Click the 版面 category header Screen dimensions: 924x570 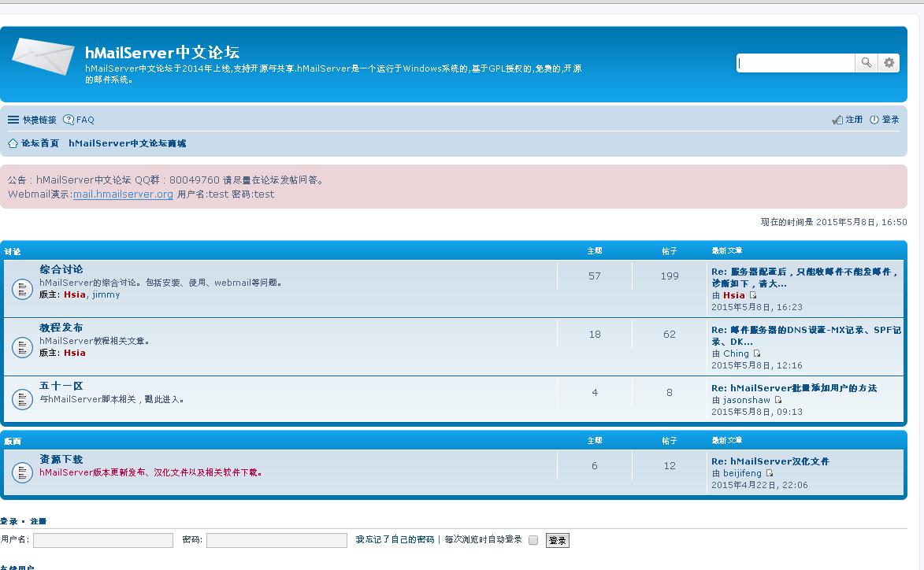pyautogui.click(x=13, y=441)
